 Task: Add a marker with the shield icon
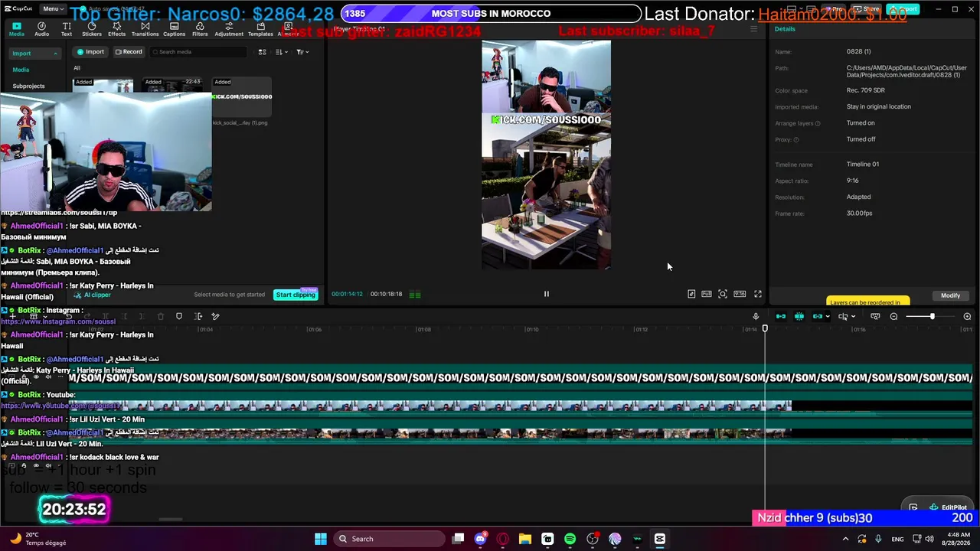pos(179,316)
